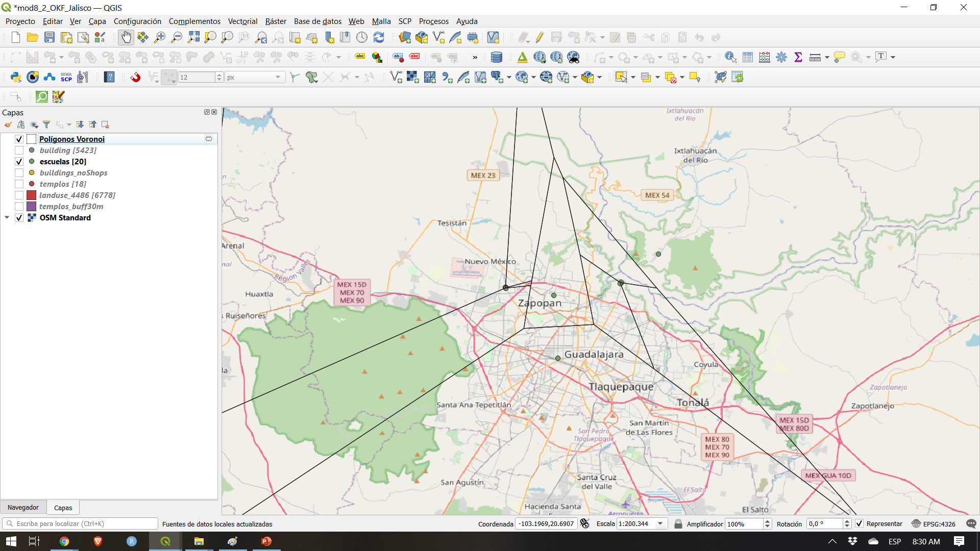Increase the Rotación value stepper
This screenshot has width=980, height=551.
[x=847, y=521]
